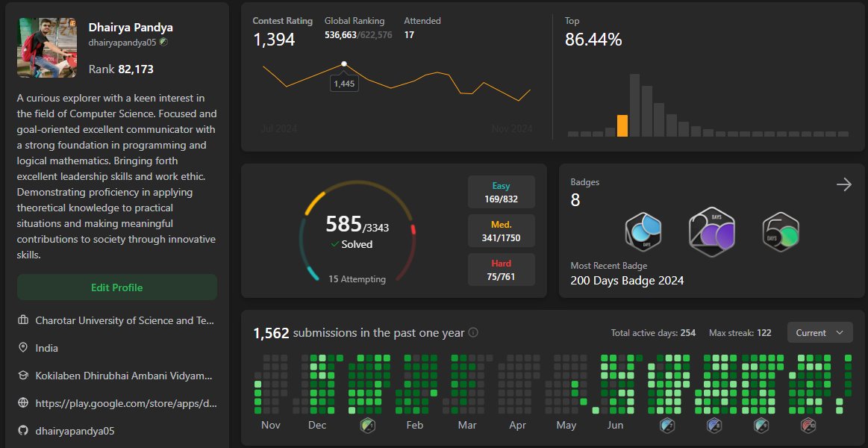Click the Solved label with green checkmark
The width and height of the screenshot is (868, 448).
(x=352, y=244)
